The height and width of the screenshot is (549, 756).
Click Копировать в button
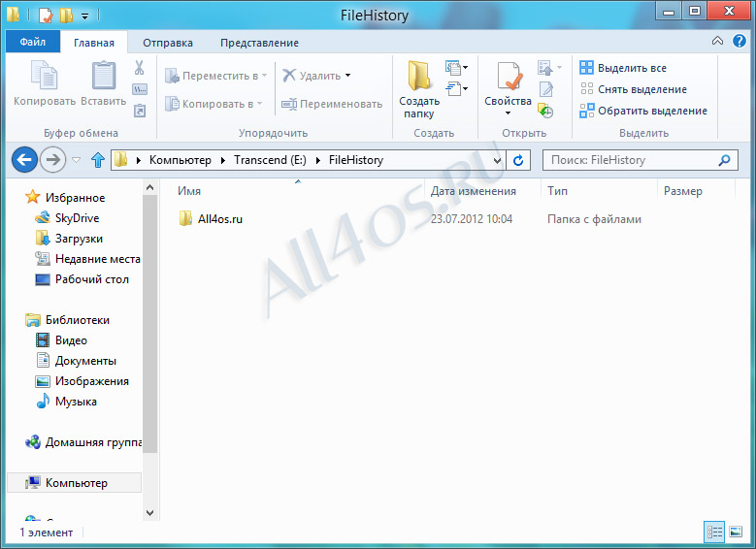[x=214, y=104]
